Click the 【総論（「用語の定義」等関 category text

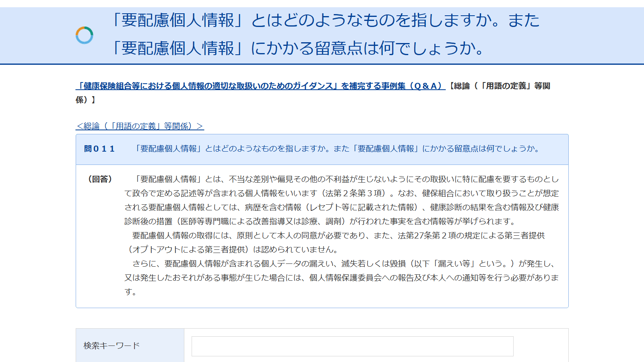click(313, 93)
